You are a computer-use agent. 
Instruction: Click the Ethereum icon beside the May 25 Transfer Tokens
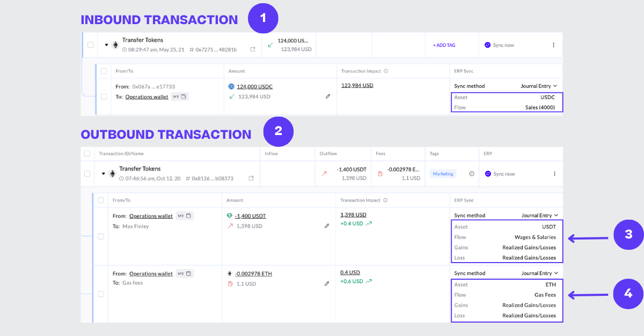[x=115, y=45]
